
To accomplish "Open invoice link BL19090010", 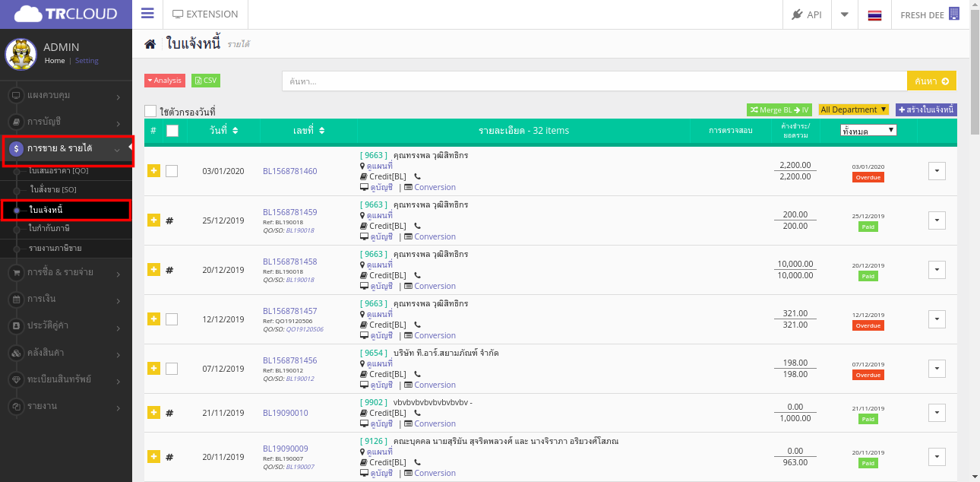I will click(286, 413).
